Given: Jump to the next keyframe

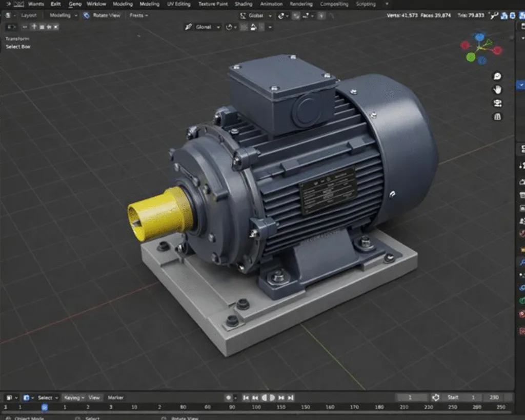Looking at the screenshot, I should 281,397.
